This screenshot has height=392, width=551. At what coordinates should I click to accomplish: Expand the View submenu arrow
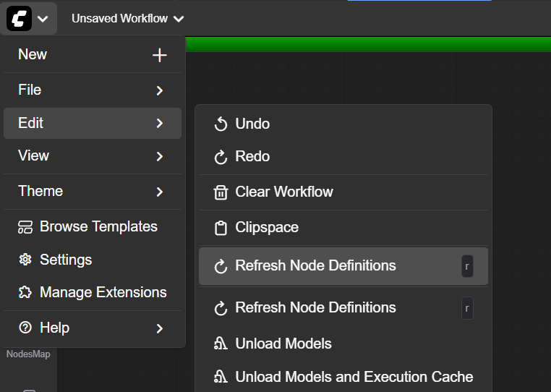tap(160, 156)
